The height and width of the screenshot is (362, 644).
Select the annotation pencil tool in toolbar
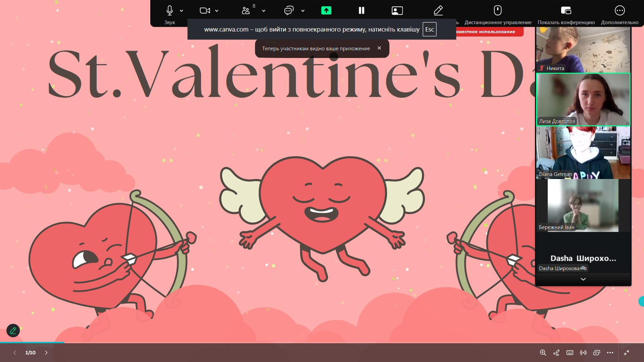pyautogui.click(x=438, y=11)
